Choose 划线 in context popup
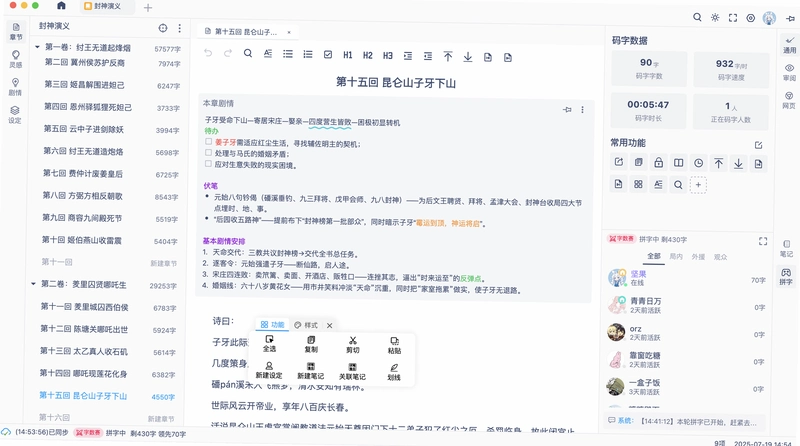 [394, 372]
